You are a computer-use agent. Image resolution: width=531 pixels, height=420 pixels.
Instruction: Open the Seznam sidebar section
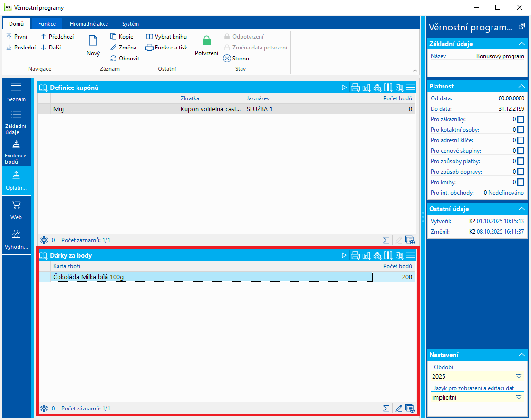coord(16,92)
